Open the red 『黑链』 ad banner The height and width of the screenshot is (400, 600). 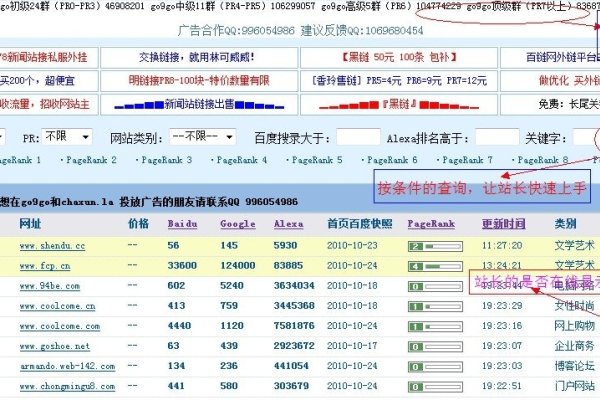pyautogui.click(x=399, y=104)
